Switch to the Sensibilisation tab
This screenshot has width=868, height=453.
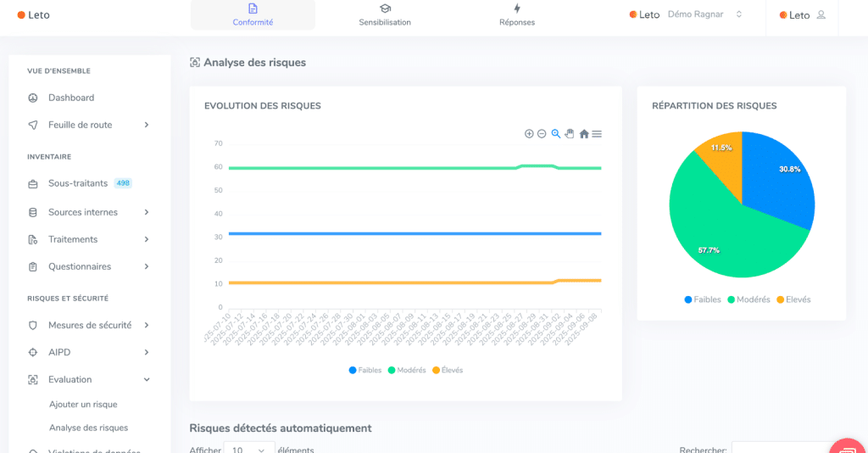coord(385,15)
